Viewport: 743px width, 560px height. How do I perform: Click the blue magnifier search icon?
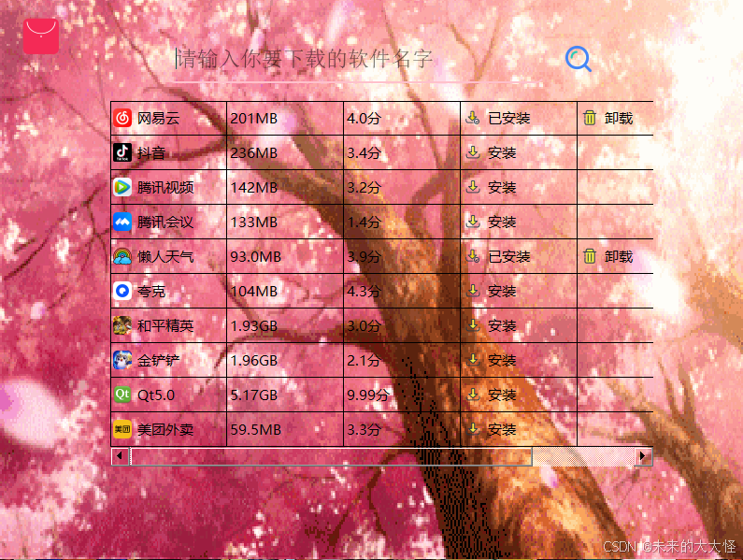(579, 59)
